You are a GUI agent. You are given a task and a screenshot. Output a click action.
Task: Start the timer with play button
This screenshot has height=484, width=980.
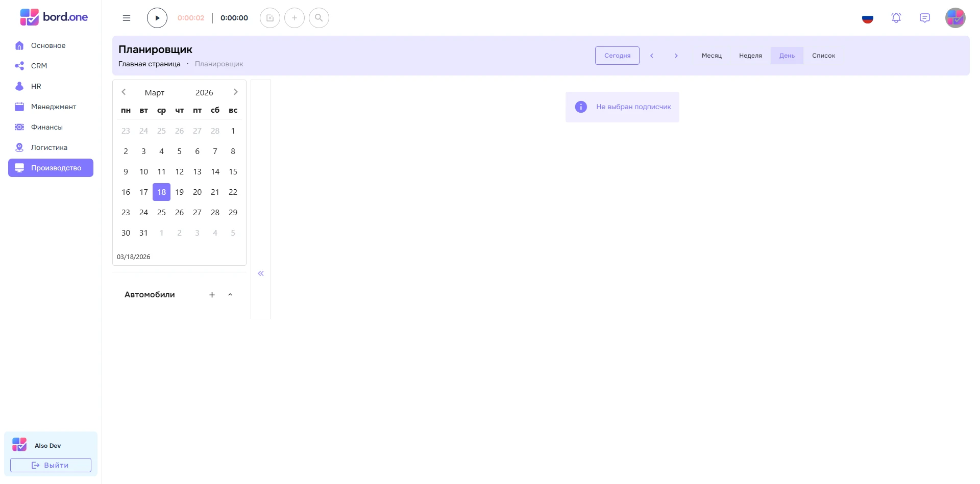tap(157, 18)
